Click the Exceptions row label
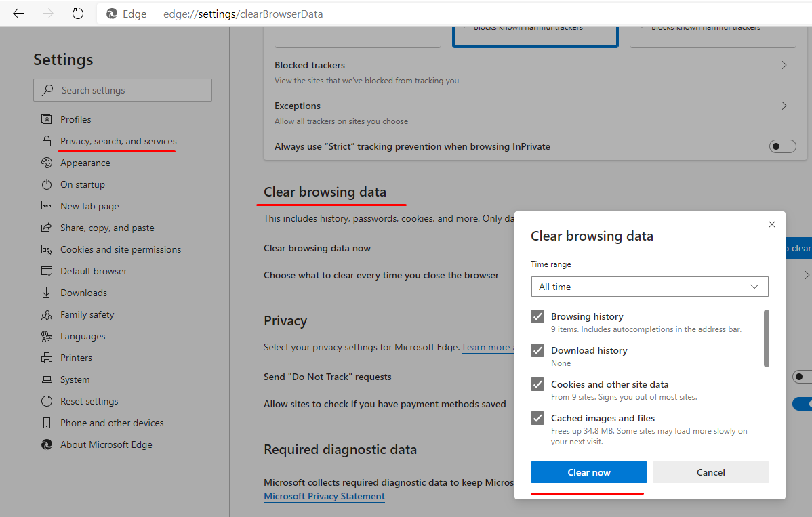This screenshot has height=517, width=812. coord(298,106)
